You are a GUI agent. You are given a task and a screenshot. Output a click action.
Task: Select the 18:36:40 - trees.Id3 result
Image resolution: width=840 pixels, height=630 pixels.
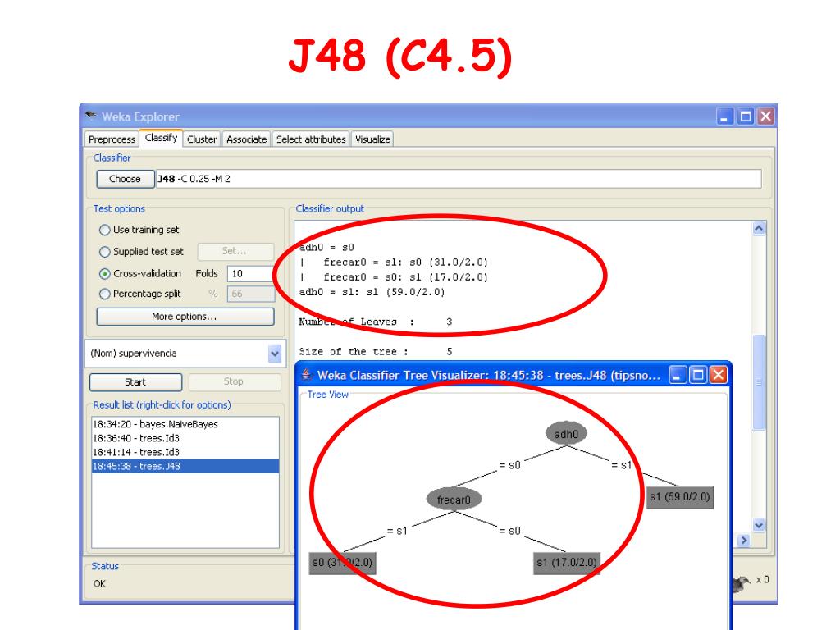coord(185,438)
